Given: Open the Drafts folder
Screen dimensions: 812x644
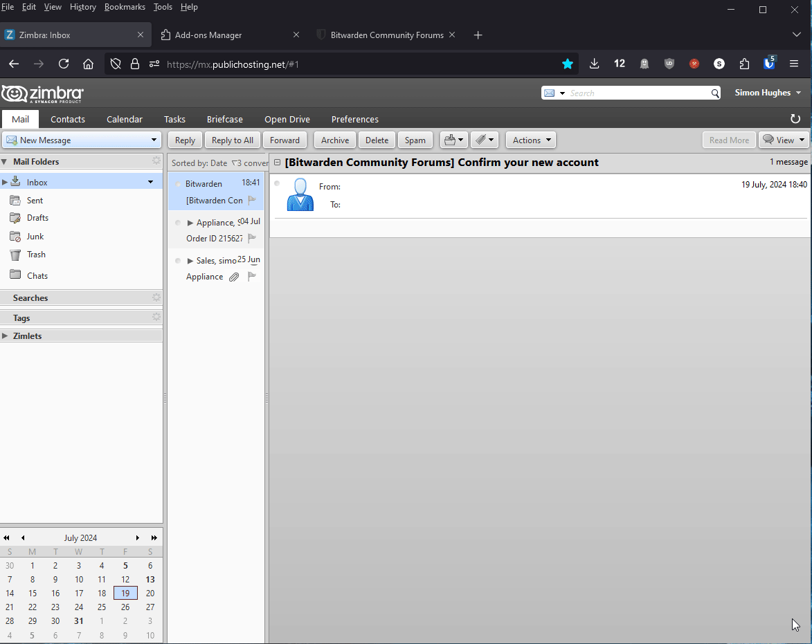Looking at the screenshot, I should (38, 218).
